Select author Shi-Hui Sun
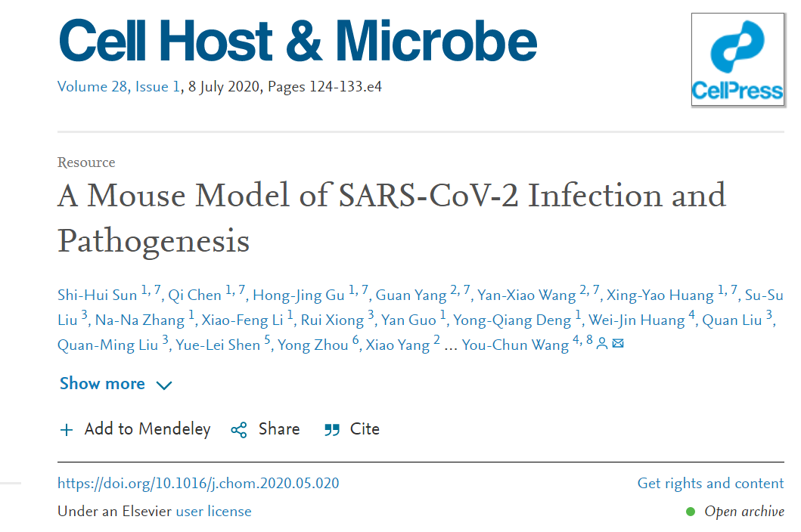Image resolution: width=801 pixels, height=532 pixels. point(97,295)
